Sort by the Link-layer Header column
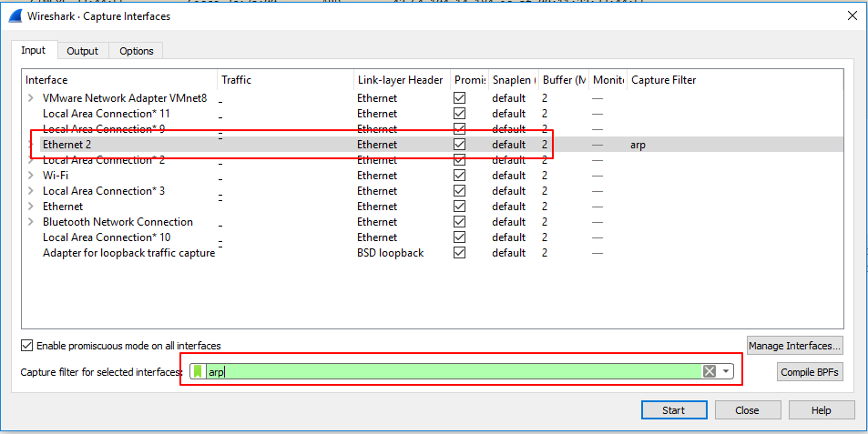The width and height of the screenshot is (868, 434). point(400,80)
